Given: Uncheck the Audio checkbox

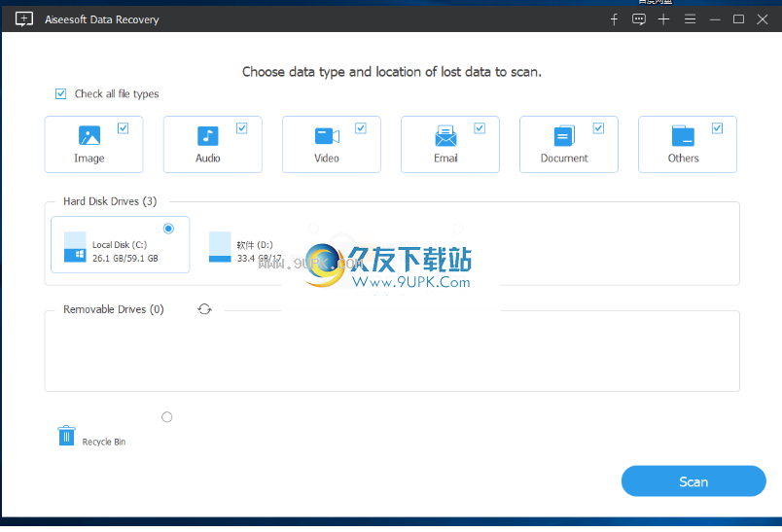Looking at the screenshot, I should pyautogui.click(x=242, y=128).
